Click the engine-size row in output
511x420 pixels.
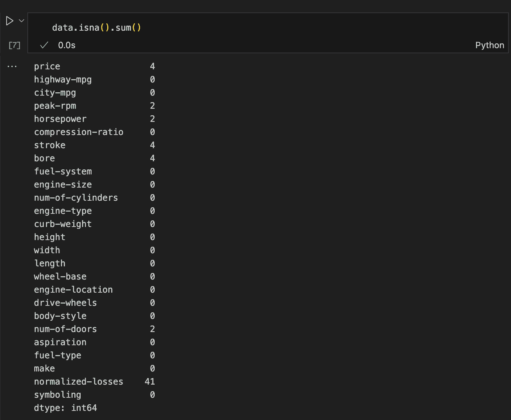click(x=63, y=184)
